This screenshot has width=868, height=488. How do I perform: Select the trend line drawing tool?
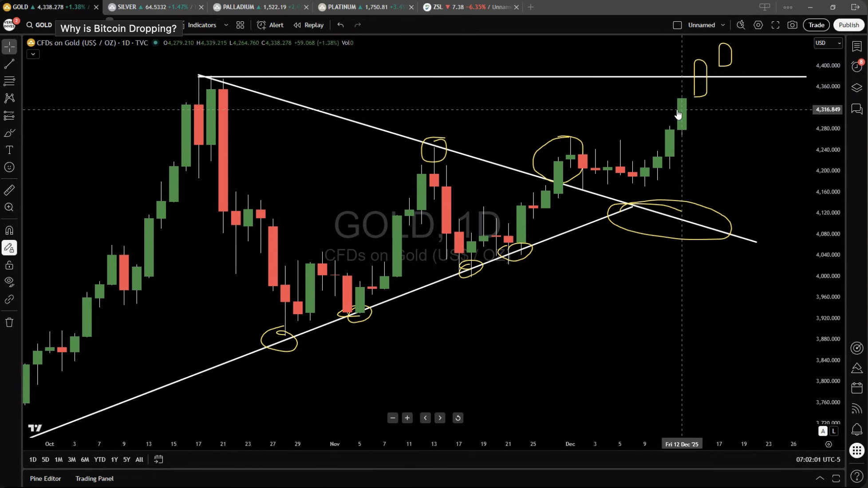(9, 64)
